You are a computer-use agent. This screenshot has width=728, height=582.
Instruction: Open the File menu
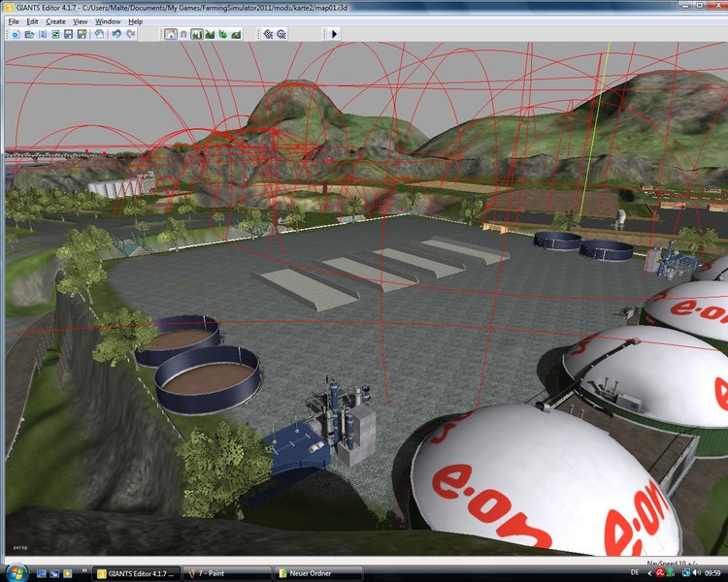click(x=14, y=21)
